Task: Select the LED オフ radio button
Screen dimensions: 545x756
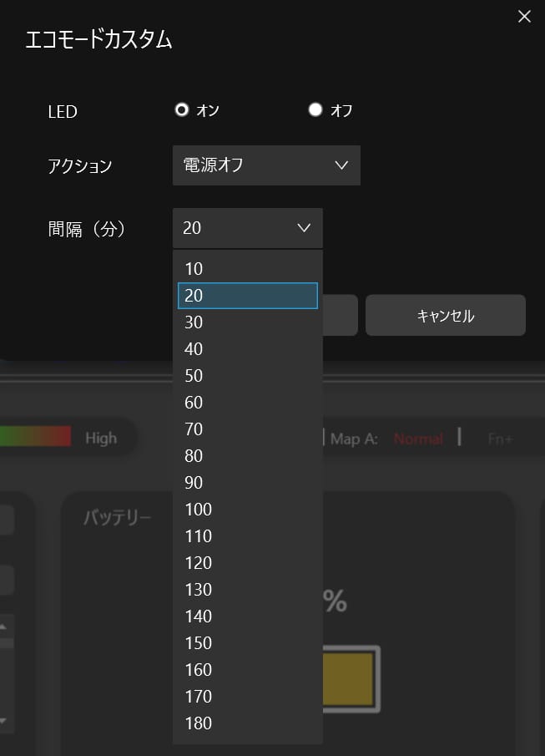Action: coord(315,109)
